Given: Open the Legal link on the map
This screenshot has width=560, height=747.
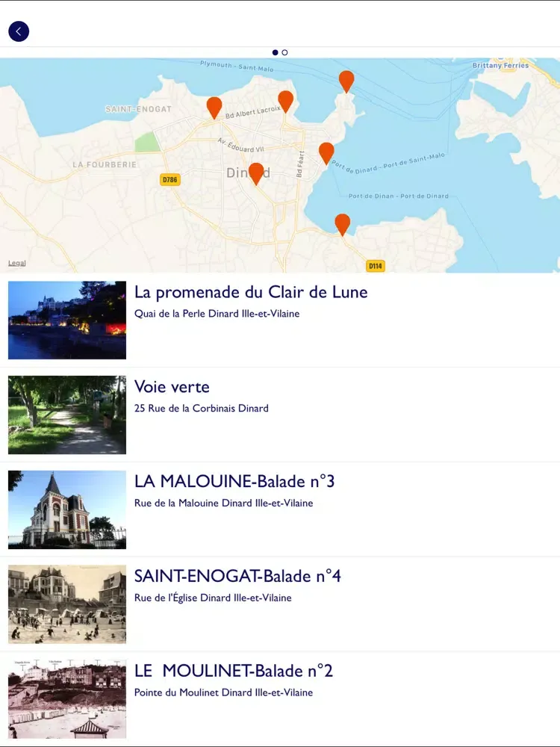Looking at the screenshot, I should click(16, 263).
